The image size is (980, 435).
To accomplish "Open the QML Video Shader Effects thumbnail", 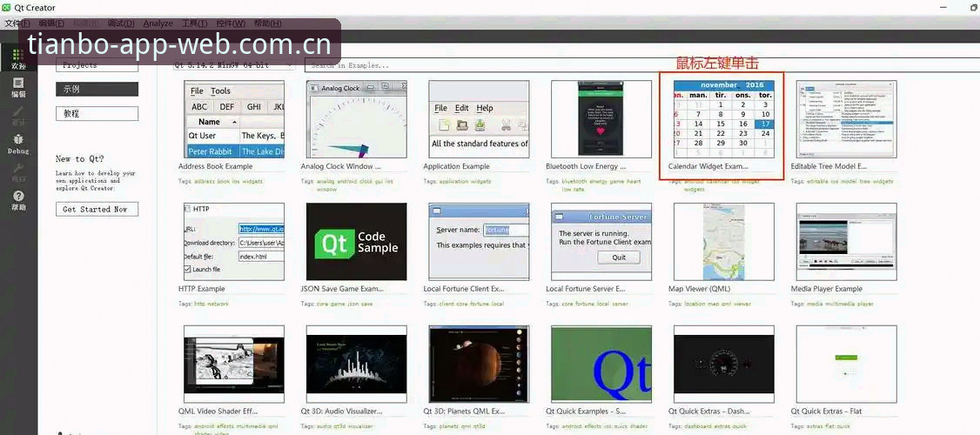I will point(234,364).
